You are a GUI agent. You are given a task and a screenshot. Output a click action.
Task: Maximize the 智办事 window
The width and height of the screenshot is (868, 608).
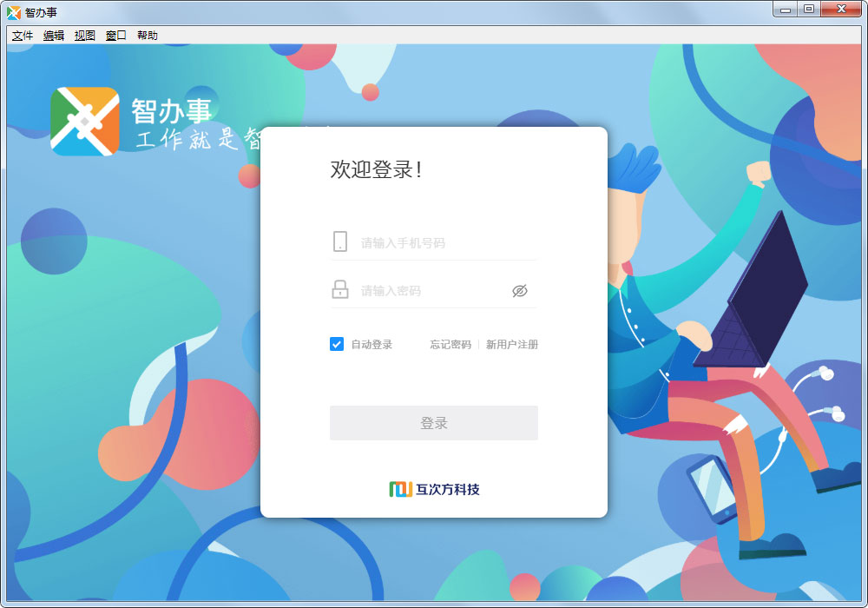tap(809, 10)
